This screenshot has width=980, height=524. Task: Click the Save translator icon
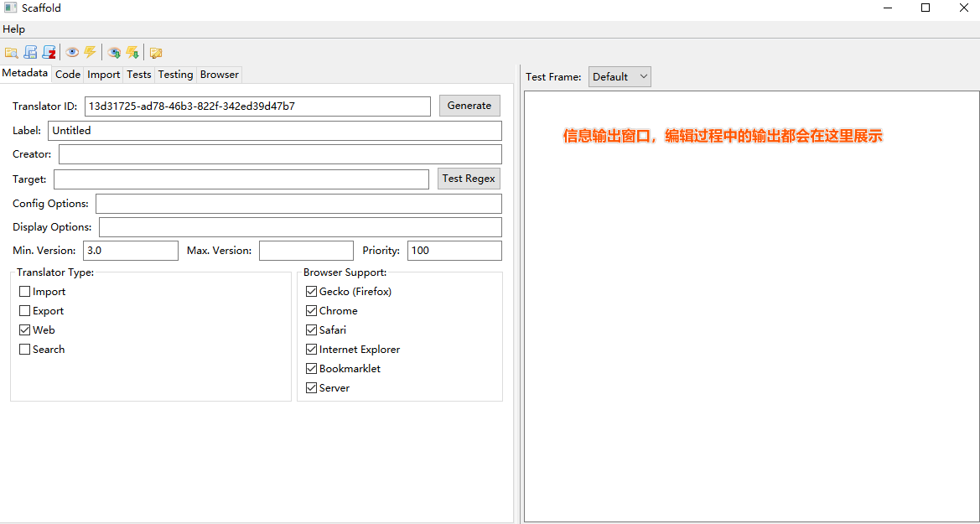click(x=30, y=52)
